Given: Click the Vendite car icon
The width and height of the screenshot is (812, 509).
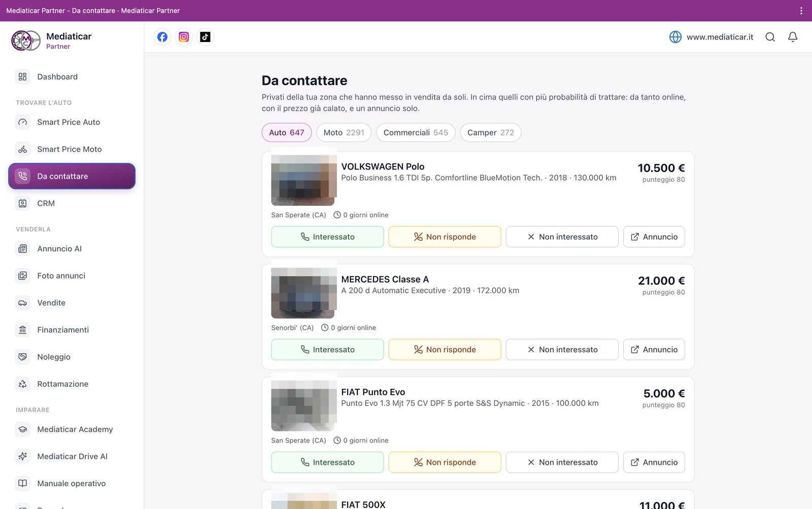Looking at the screenshot, I should (22, 303).
